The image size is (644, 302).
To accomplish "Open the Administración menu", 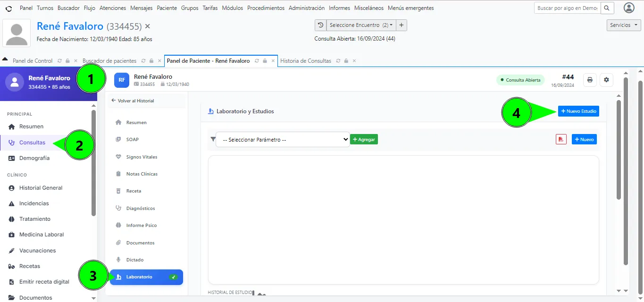I will tap(307, 8).
